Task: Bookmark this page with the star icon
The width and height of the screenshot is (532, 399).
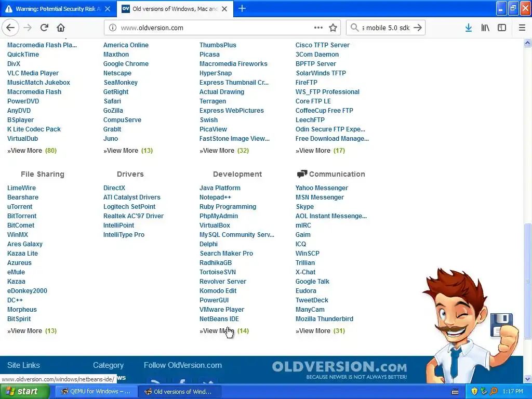Action: click(333, 28)
